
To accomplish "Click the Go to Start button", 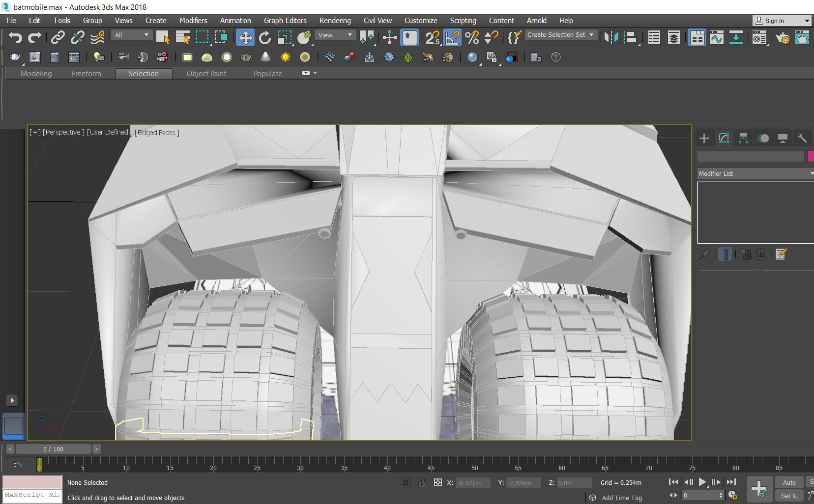I will tap(674, 482).
